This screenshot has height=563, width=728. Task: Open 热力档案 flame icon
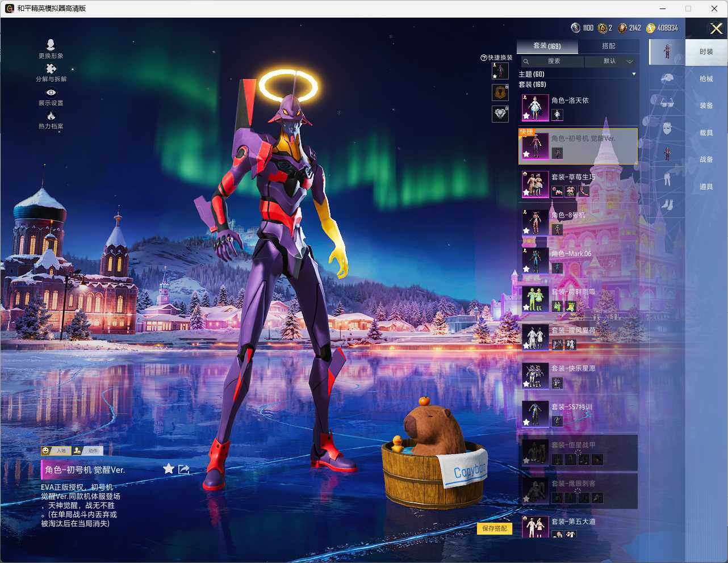(x=51, y=116)
